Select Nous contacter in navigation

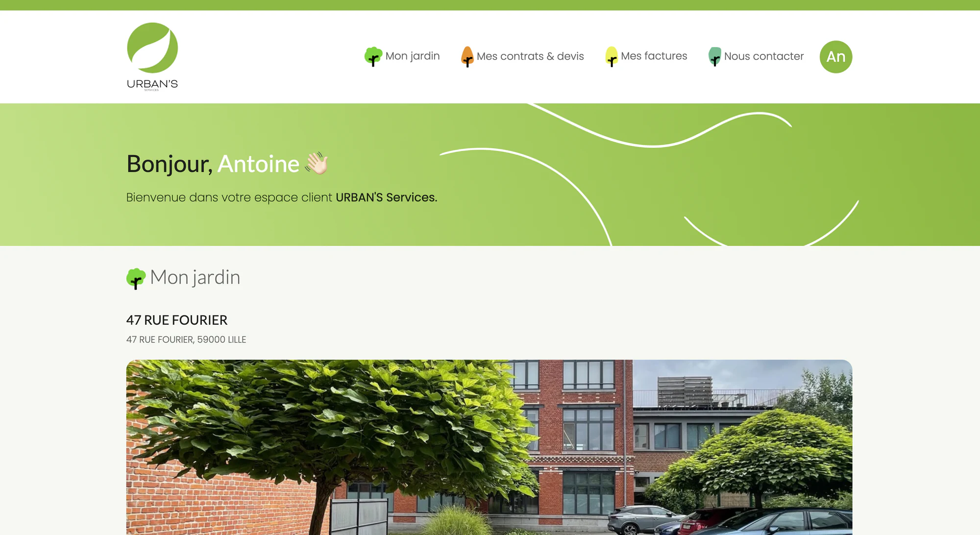764,56
